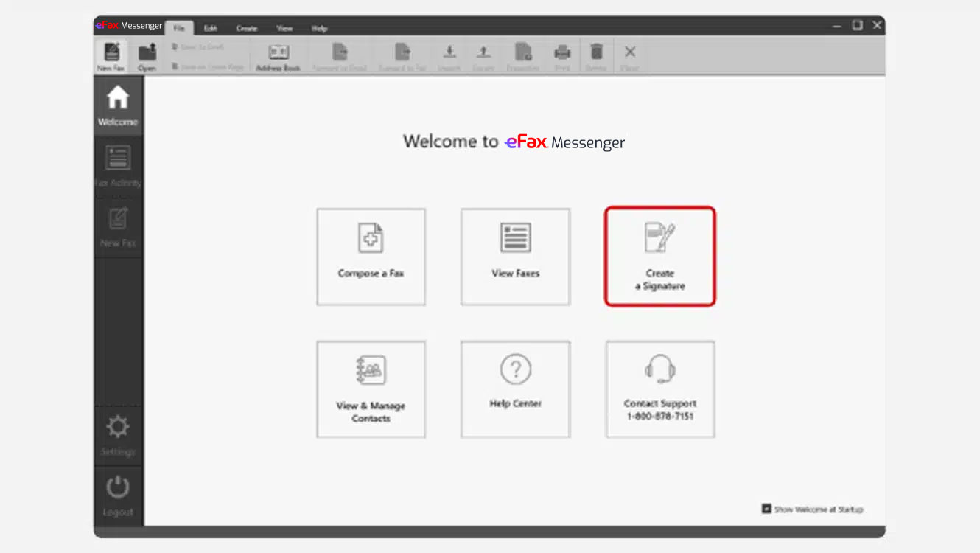Select the Fax Activity sidebar icon
The height and width of the screenshot is (553, 980).
pos(117,164)
